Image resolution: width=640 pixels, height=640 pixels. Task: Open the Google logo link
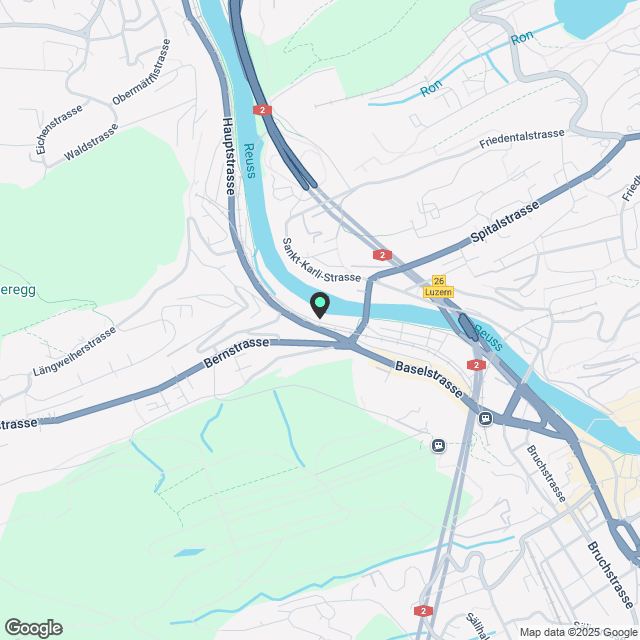coord(33,628)
